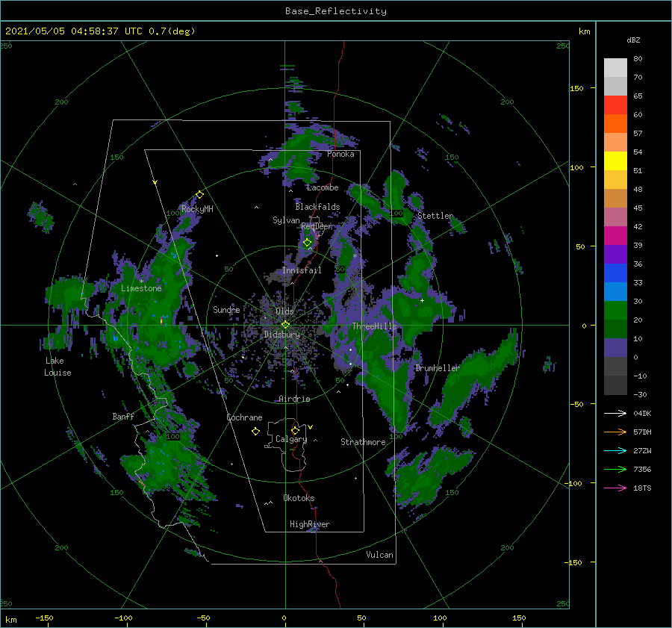Click the Sylvan label
Screen dimensions: 672x628
[x=286, y=220]
